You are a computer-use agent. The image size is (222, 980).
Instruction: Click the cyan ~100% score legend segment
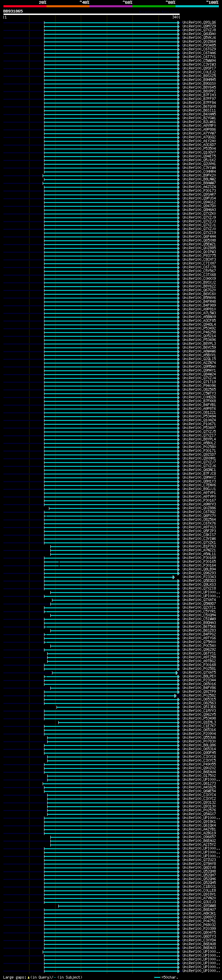pyautogui.click(x=197, y=6)
